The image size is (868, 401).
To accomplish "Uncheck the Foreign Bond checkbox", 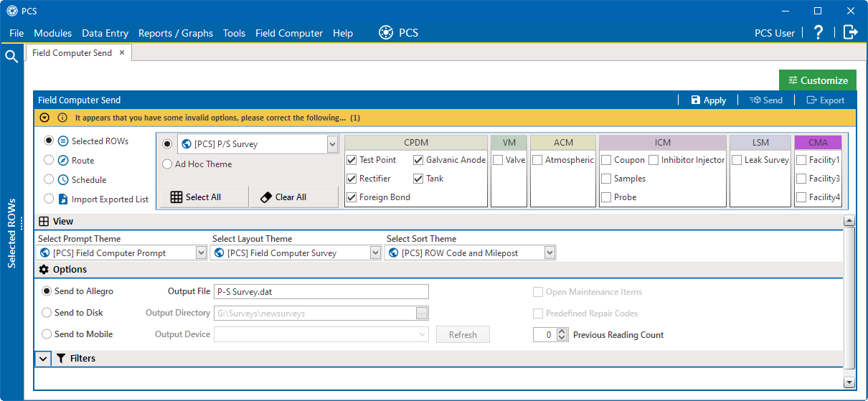I will (x=352, y=197).
